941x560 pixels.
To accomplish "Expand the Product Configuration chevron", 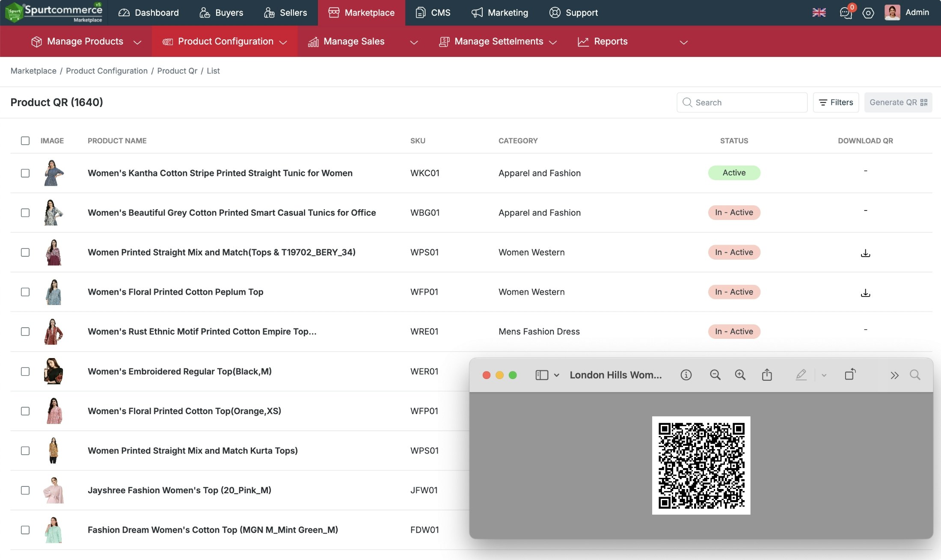I will [x=283, y=42].
